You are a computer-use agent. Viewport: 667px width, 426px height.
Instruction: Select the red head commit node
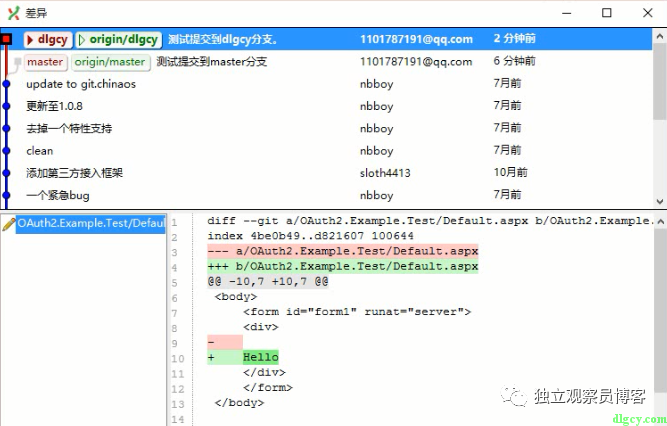coord(6,40)
